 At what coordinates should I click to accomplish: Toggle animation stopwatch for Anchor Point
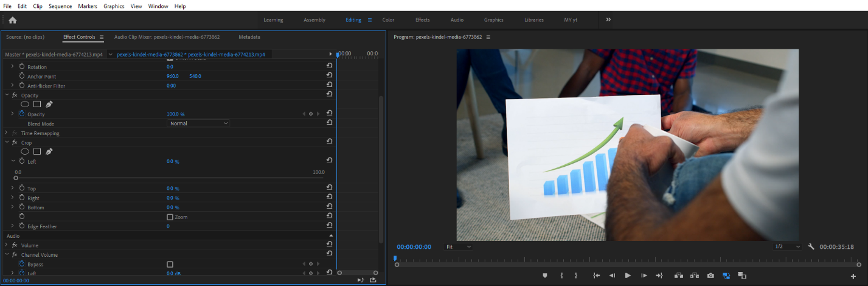click(x=22, y=76)
